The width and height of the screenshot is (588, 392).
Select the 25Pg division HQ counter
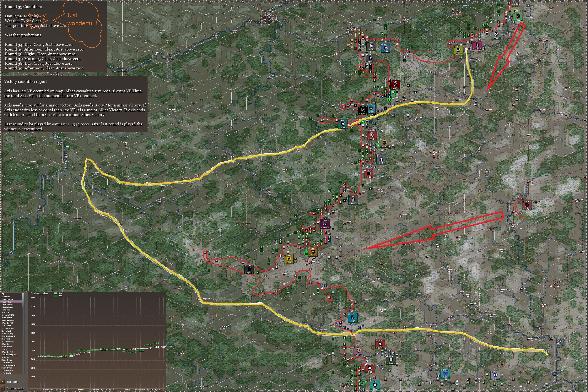[x=391, y=360]
